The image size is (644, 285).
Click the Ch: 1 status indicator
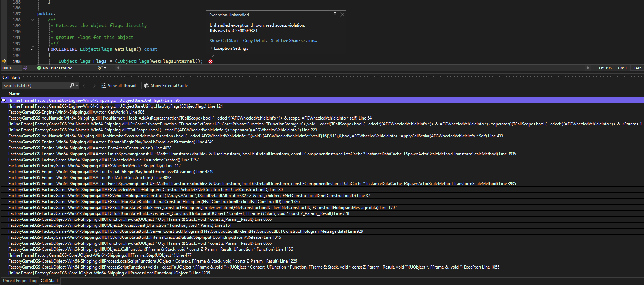click(622, 68)
